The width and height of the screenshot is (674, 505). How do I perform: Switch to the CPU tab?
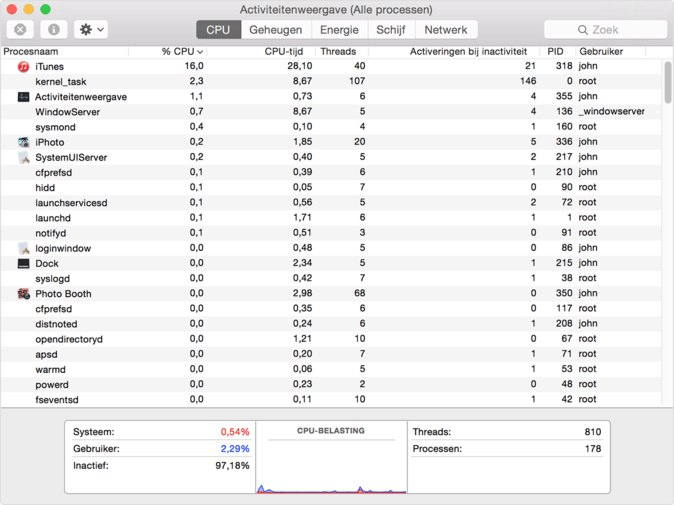pos(218,30)
